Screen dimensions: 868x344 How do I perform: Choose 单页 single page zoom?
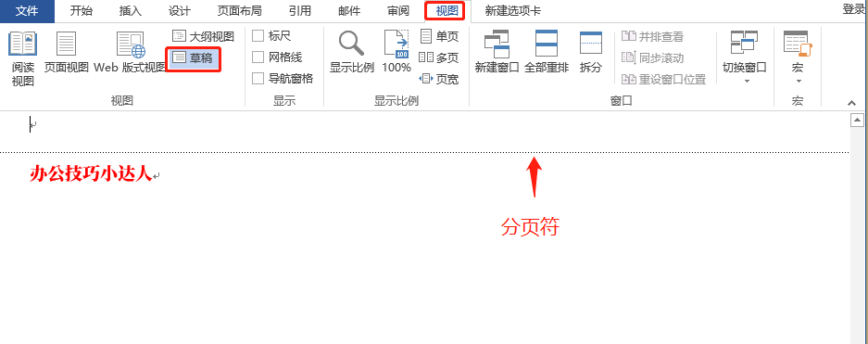point(439,36)
